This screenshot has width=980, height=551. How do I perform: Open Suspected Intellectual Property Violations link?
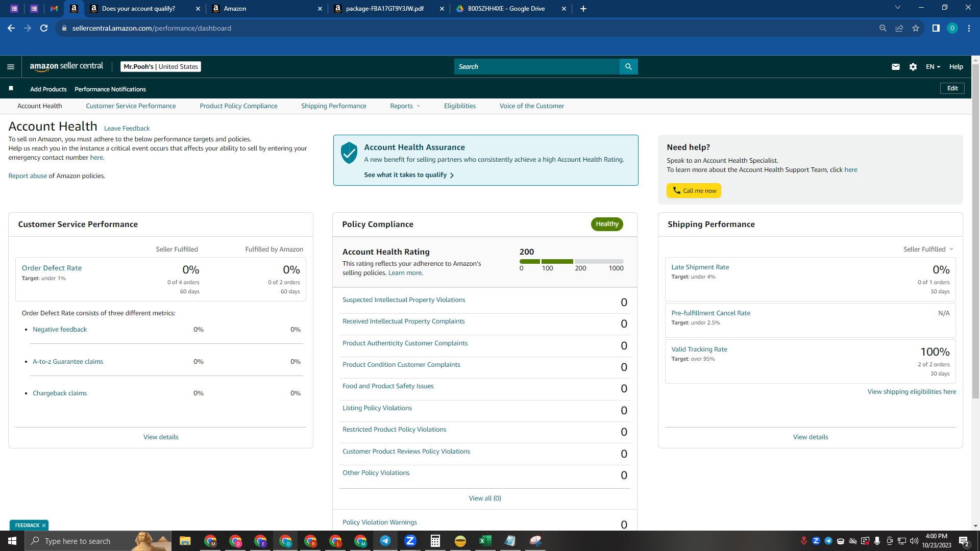[x=404, y=300]
